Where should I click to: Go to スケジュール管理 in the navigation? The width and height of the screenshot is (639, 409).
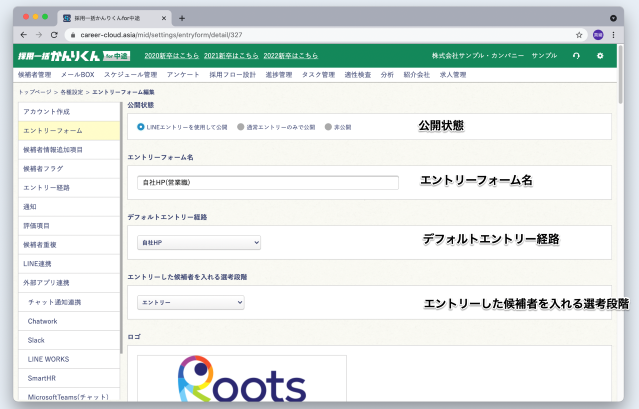(131, 74)
